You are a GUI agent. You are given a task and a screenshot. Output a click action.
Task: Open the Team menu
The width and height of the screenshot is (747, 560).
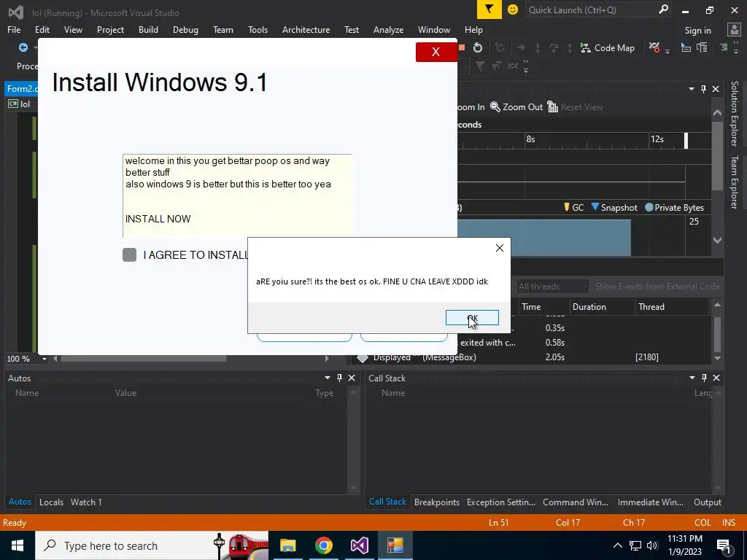(x=223, y=29)
